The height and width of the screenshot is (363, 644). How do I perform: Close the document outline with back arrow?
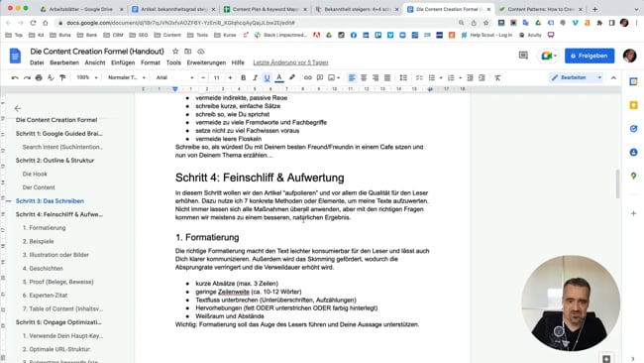click(x=18, y=108)
